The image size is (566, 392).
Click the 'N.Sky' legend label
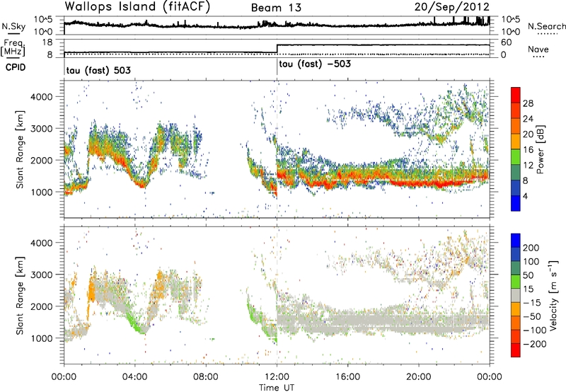[x=13, y=26]
